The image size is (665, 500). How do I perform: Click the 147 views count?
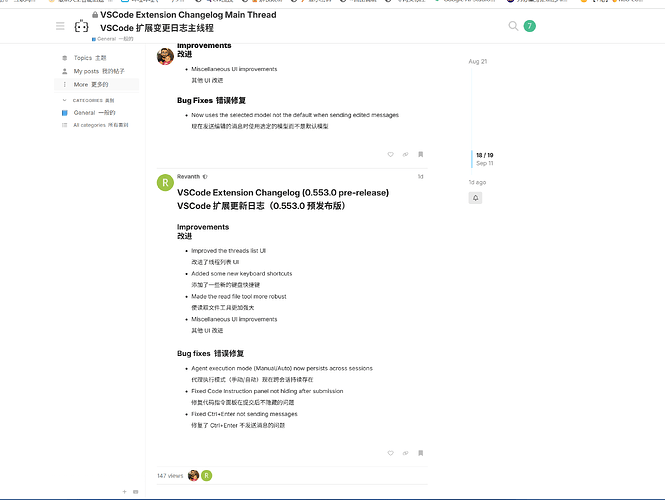pyautogui.click(x=170, y=476)
